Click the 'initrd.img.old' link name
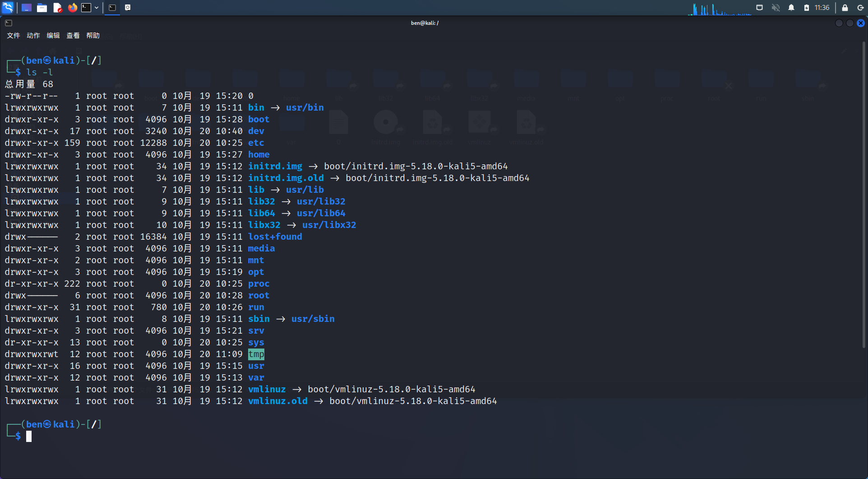The width and height of the screenshot is (868, 479). tap(286, 178)
